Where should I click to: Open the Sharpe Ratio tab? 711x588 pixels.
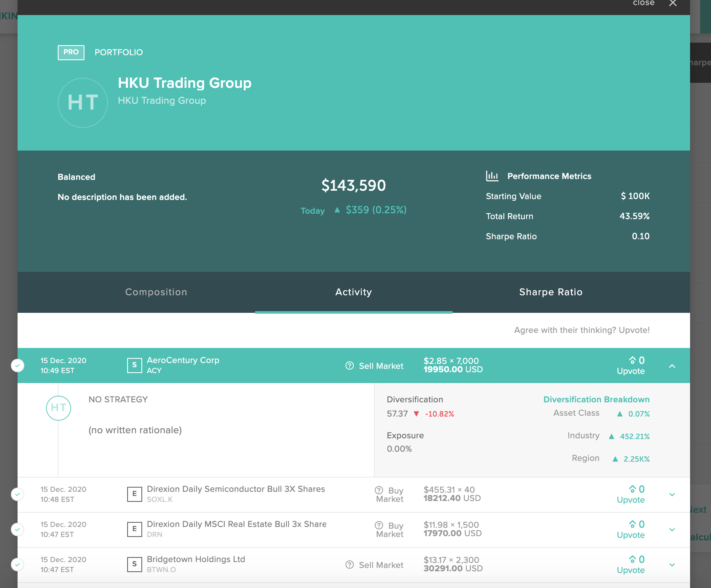(x=551, y=292)
